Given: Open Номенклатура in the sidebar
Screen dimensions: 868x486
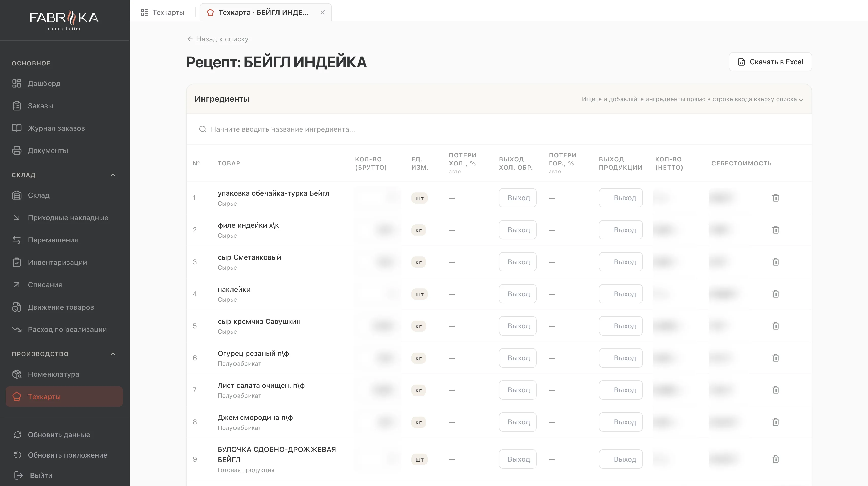Looking at the screenshot, I should pos(64,374).
